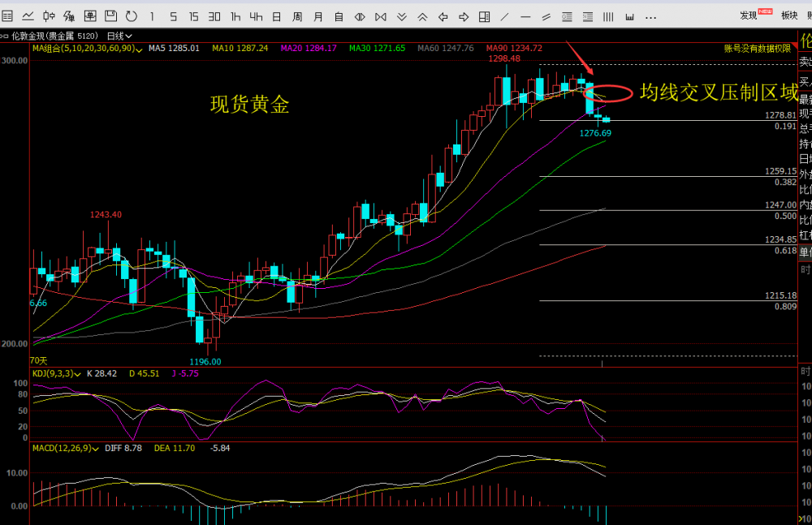Click the link icon beside 伦敦金现
The image size is (812, 525).
coord(4,37)
